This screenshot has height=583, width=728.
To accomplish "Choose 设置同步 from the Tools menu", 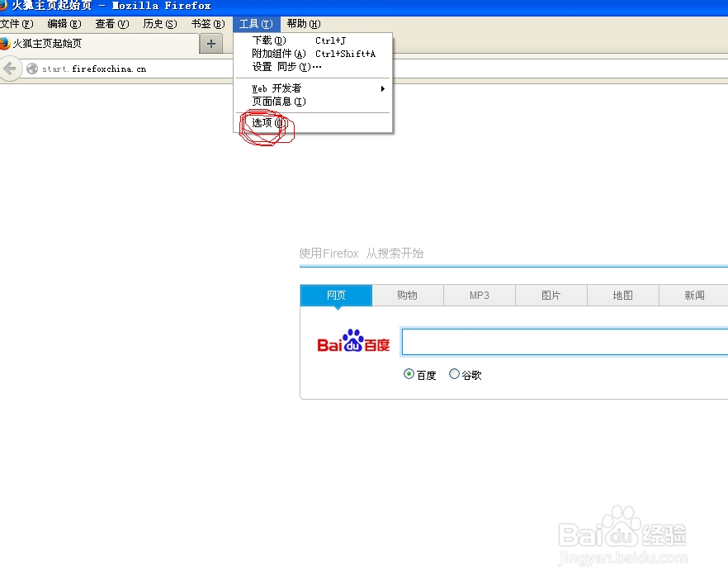I will (314, 67).
